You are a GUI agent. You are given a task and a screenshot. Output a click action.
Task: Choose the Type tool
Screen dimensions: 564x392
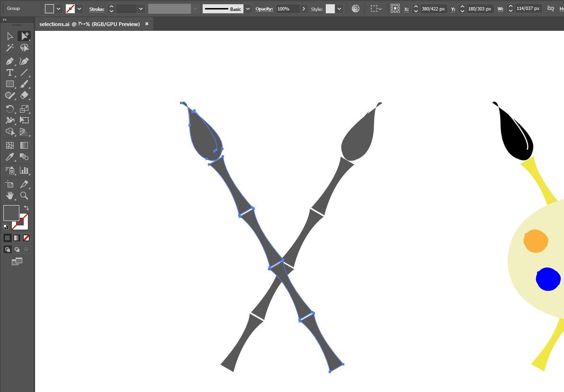(10, 72)
